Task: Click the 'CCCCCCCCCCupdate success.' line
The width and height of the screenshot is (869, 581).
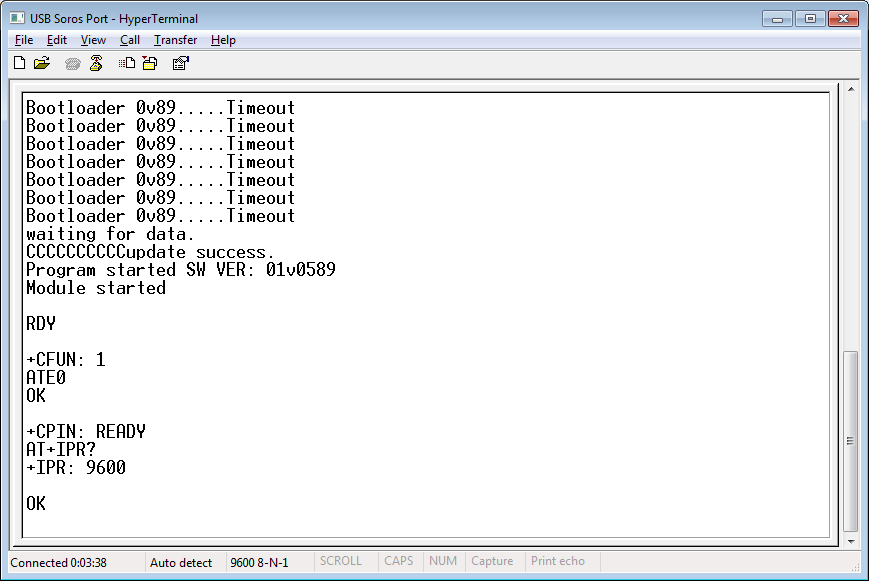Action: click(x=150, y=252)
